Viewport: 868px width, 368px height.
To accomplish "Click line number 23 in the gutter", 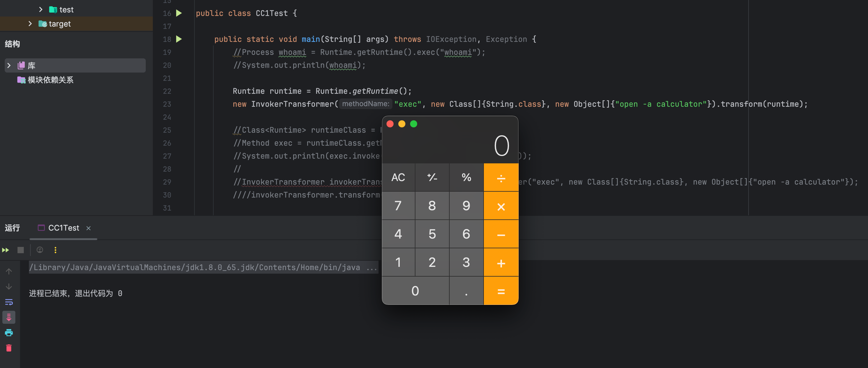I will click(167, 104).
